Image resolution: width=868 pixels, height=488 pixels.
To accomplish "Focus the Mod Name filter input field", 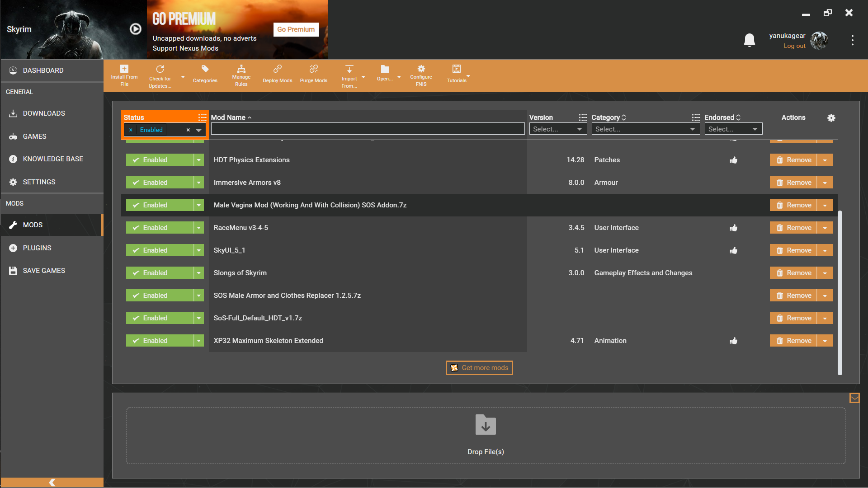I will click(x=368, y=129).
